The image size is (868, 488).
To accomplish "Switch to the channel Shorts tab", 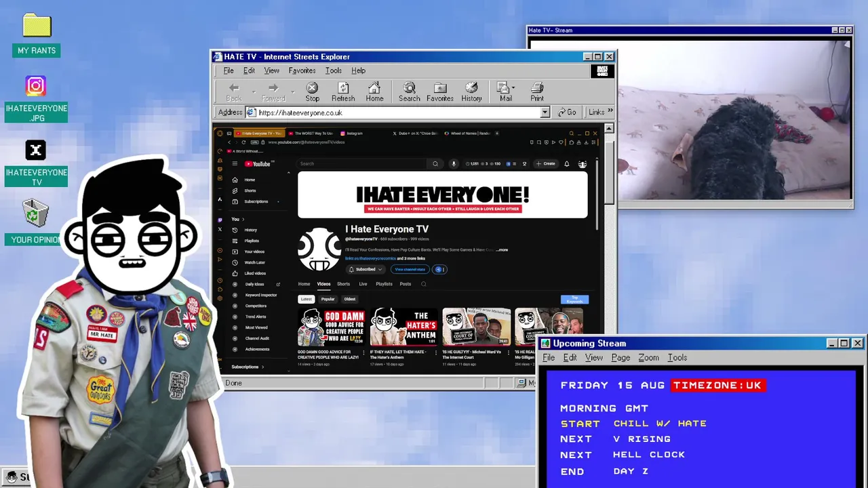I will 343,284.
